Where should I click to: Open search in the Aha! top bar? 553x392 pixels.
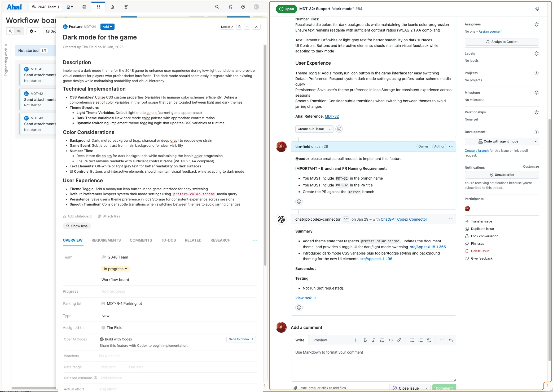[217, 7]
